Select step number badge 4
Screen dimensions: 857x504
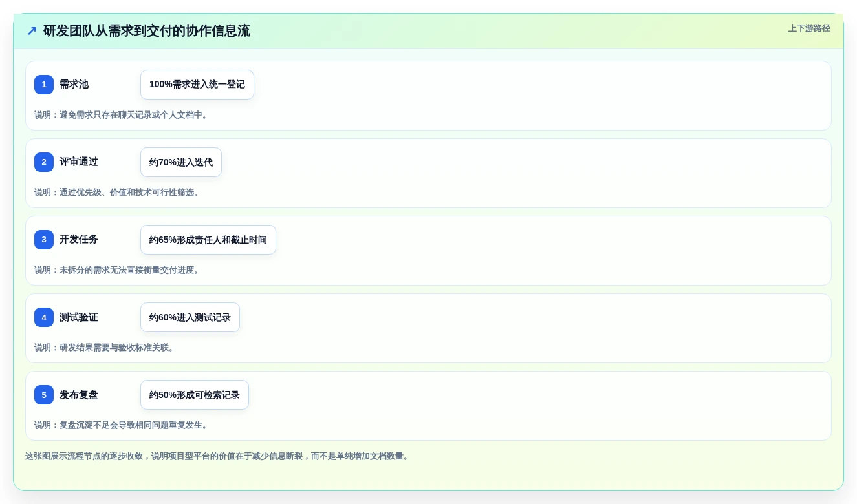44,317
